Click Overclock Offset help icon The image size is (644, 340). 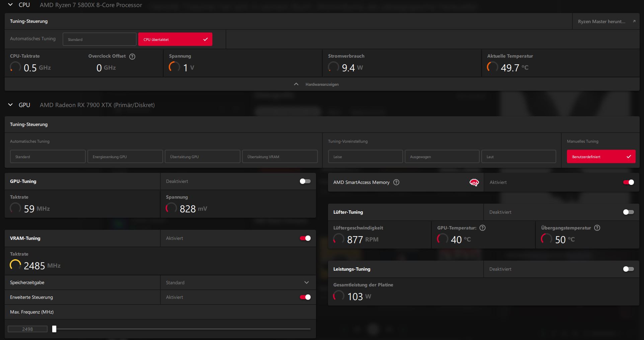(132, 56)
